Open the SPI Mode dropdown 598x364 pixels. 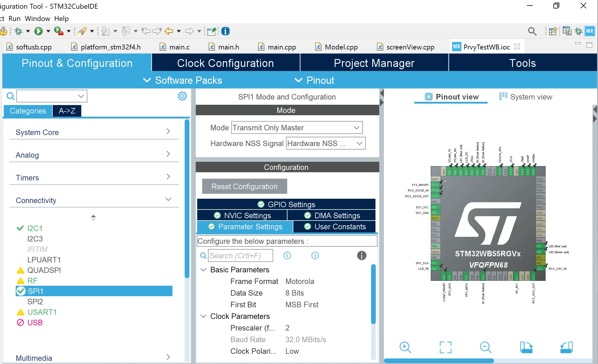(x=297, y=127)
